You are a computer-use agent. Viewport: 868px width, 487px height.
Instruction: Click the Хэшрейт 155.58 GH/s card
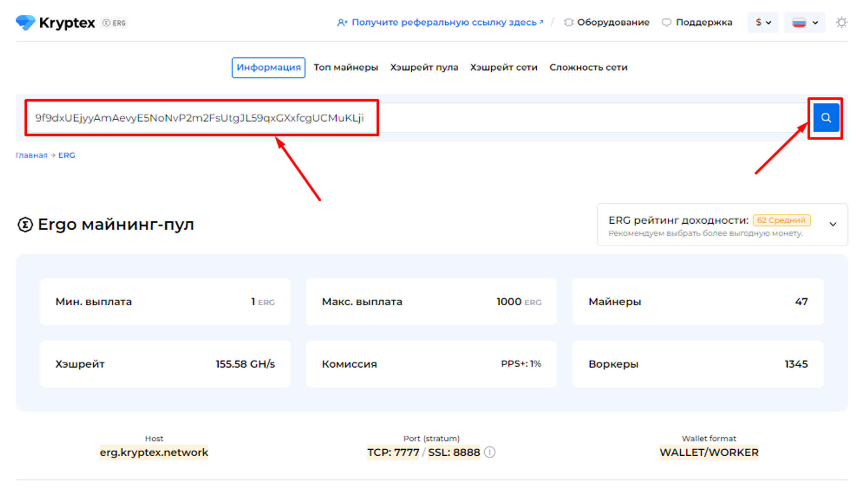[x=165, y=364]
